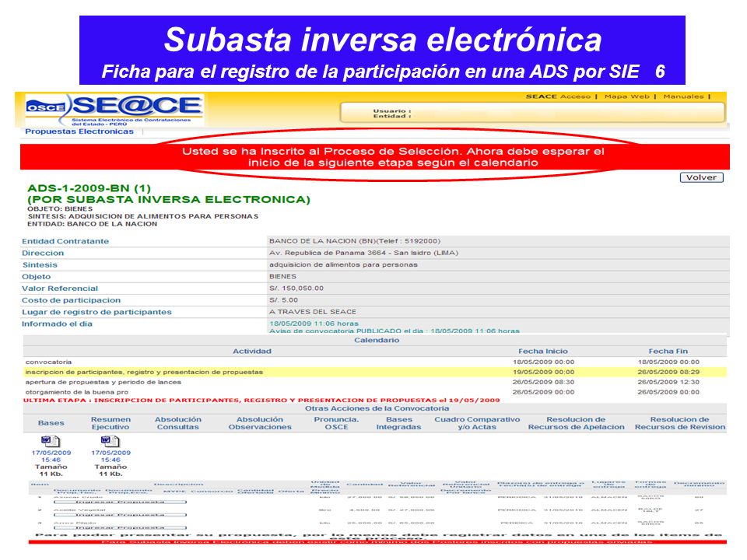Click the Cuadro Comparativo y/o Actas header
Viewport: 747px width, 560px height.
point(477,423)
